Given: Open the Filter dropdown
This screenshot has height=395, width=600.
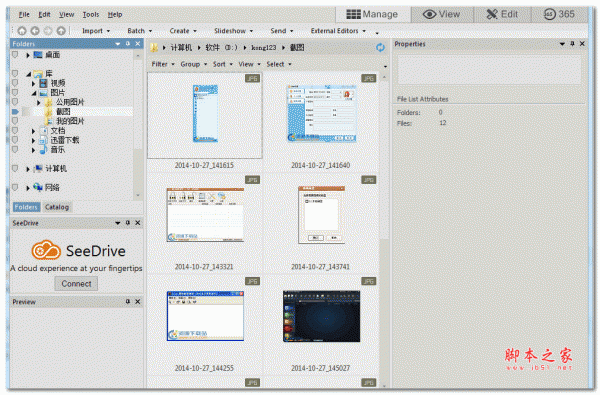Looking at the screenshot, I should (x=163, y=64).
